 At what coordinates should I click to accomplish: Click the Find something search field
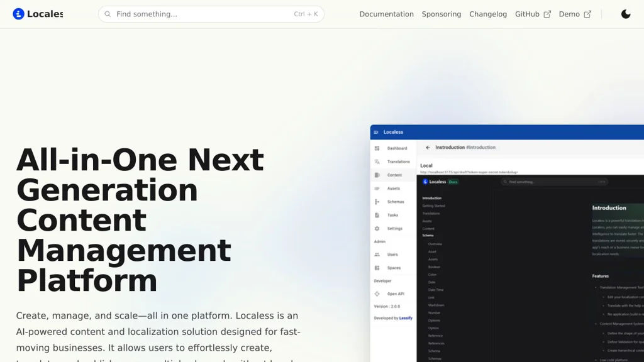[211, 14]
